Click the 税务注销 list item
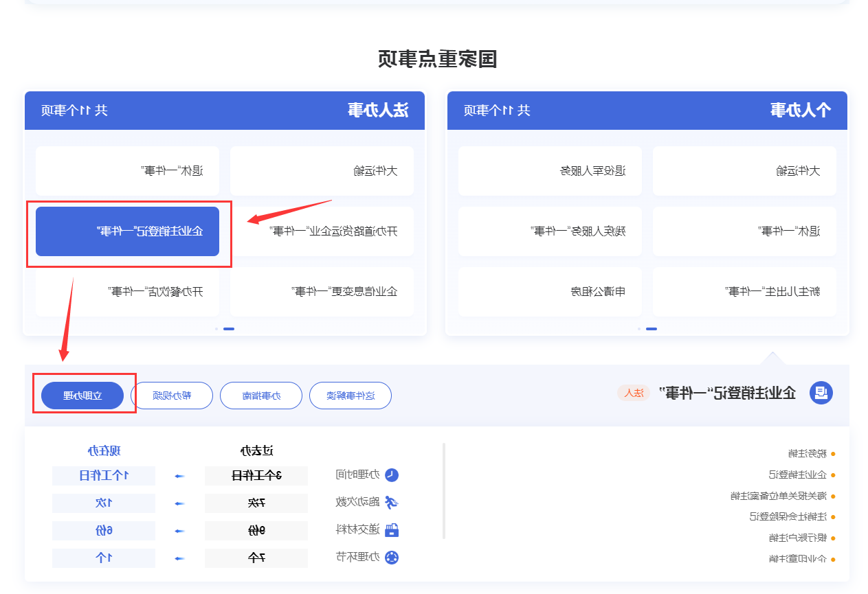This screenshot has height=594, width=868. tap(807, 454)
